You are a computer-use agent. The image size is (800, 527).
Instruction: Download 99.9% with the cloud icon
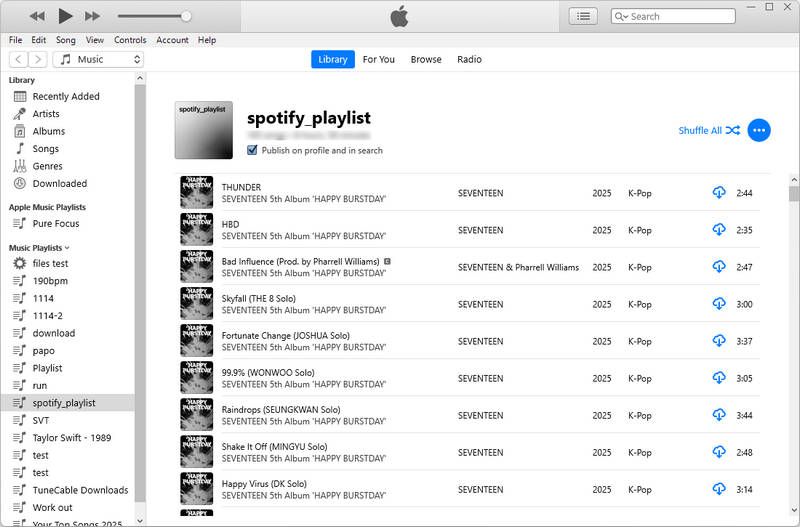719,378
